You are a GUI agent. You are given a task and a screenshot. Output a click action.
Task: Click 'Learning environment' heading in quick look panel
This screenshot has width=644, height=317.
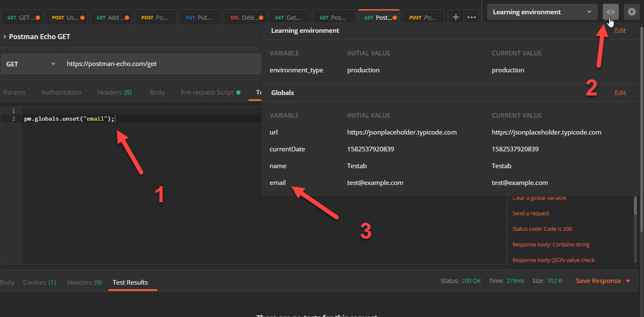(305, 30)
